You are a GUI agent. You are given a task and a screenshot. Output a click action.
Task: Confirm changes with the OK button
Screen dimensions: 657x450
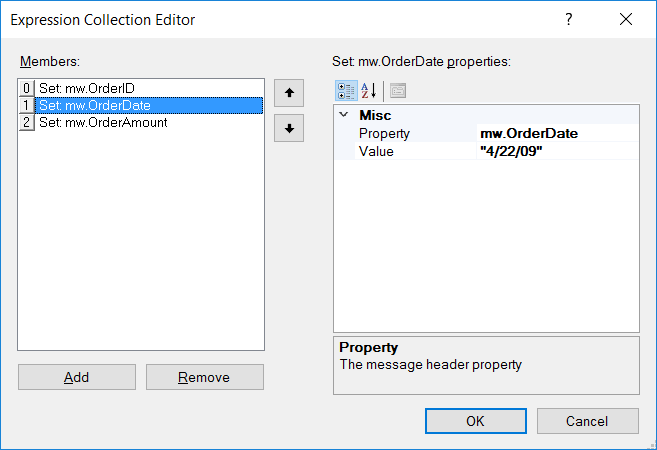tap(476, 421)
